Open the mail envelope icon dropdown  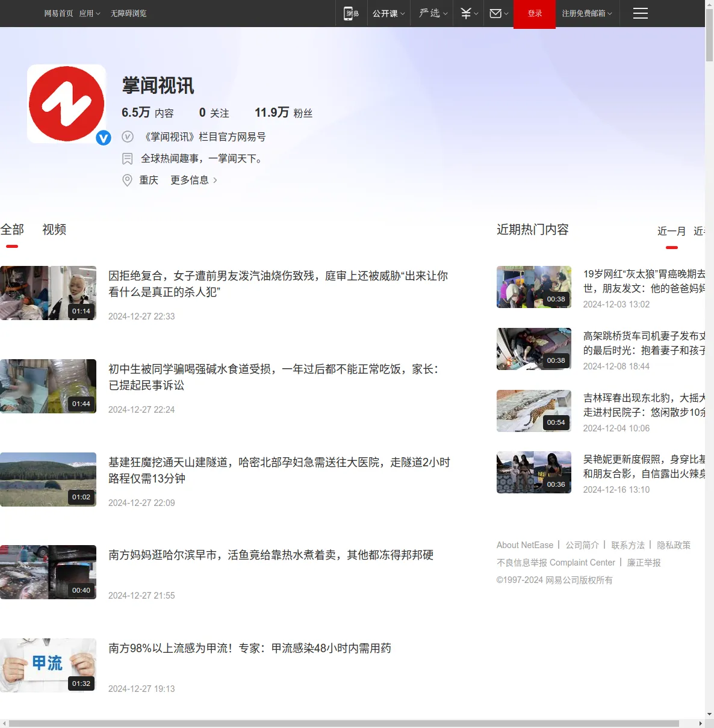499,13
